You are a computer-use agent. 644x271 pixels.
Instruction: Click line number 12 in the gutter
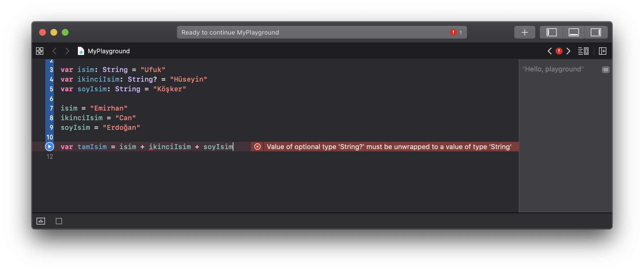point(50,156)
